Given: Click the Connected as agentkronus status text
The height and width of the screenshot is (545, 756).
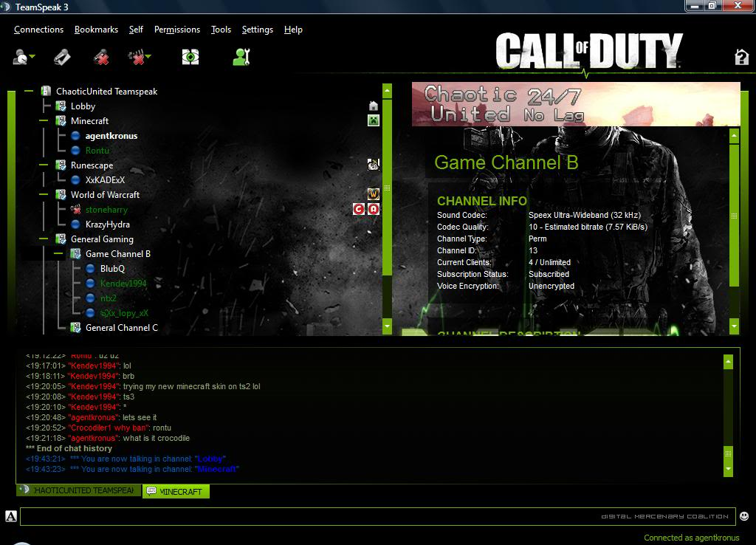Looking at the screenshot, I should pos(691,538).
